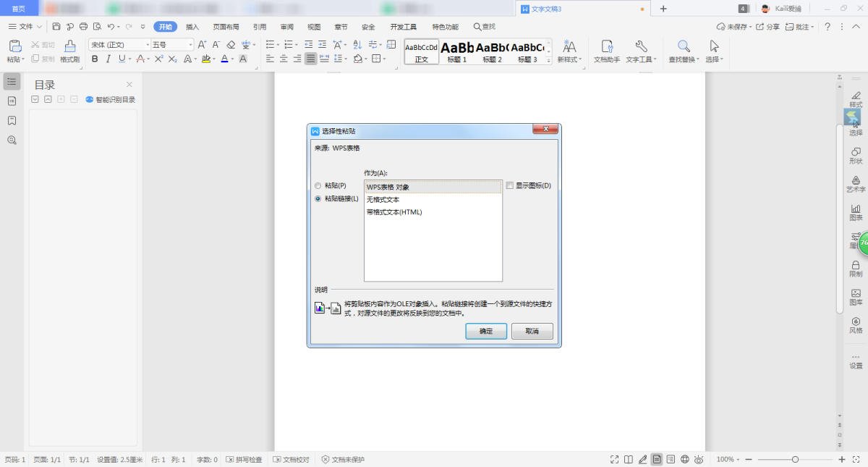Select the Paste Link (粘贴链接) radio button
Screen dimensions: 868x467
coord(318,198)
